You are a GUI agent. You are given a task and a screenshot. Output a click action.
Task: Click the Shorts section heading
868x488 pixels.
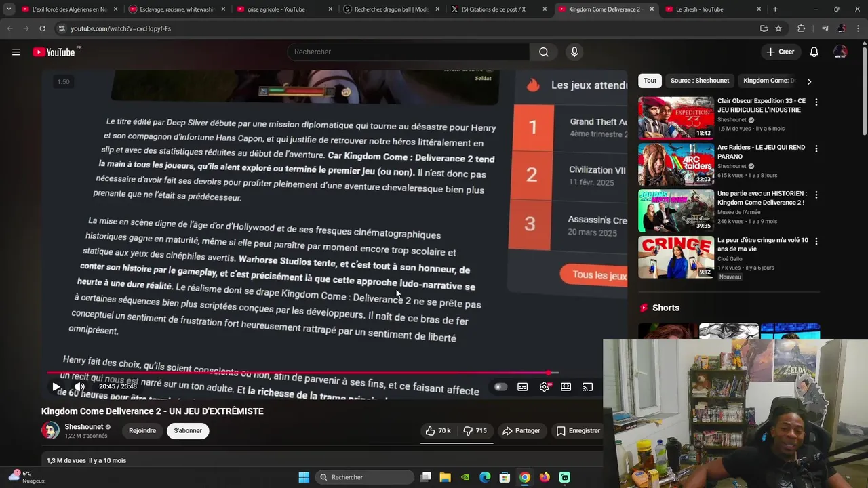[666, 308]
